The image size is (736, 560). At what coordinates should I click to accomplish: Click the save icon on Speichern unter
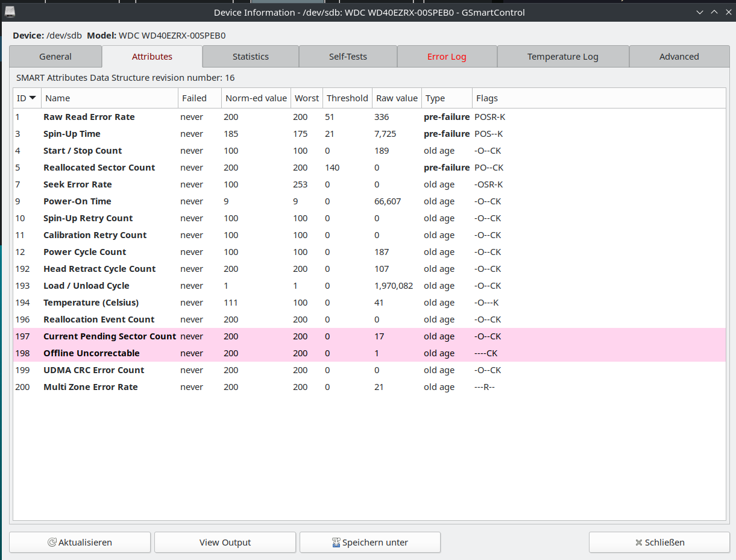pos(336,543)
